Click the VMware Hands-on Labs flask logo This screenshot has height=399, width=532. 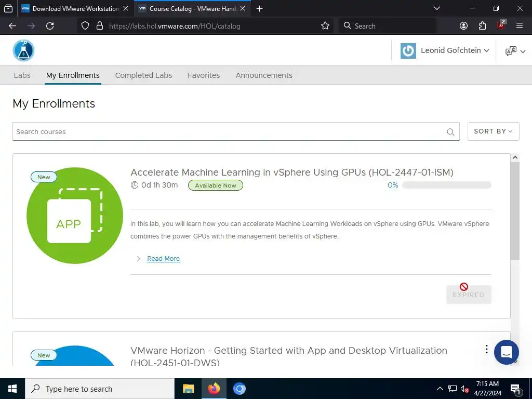23,50
